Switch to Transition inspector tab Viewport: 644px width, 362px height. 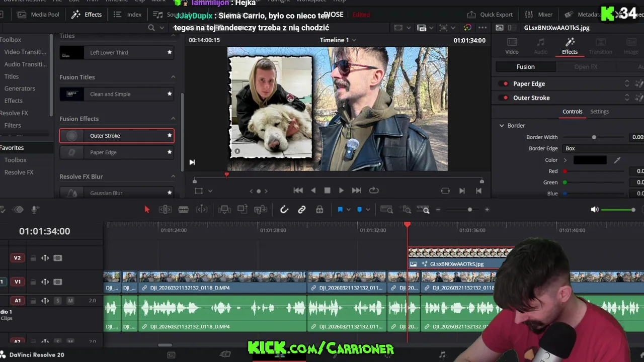click(600, 45)
